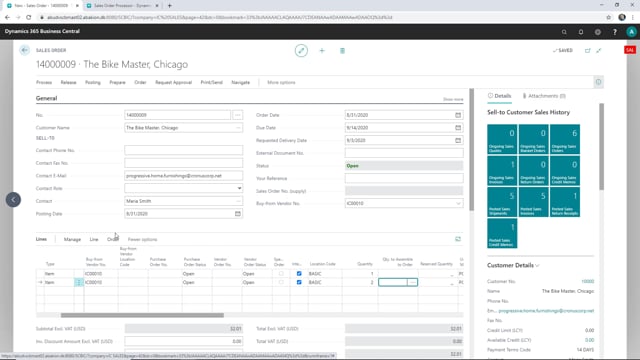The width and height of the screenshot is (640, 360).
Task: Toggle Special Order checkbox in first line
Action: pos(281,274)
